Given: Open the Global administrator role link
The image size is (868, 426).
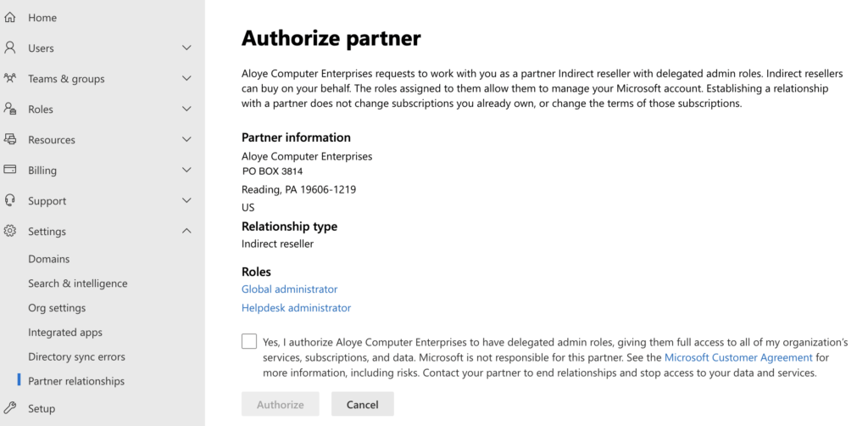Looking at the screenshot, I should click(289, 289).
